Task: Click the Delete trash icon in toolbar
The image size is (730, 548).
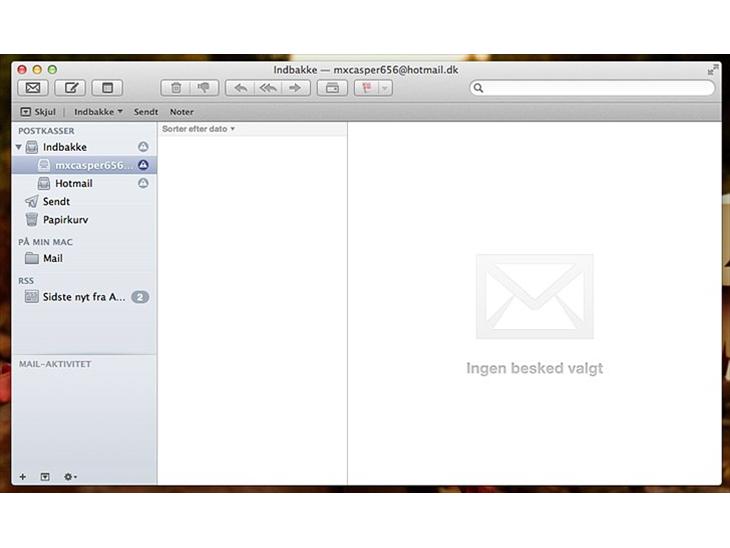Action: tap(176, 88)
